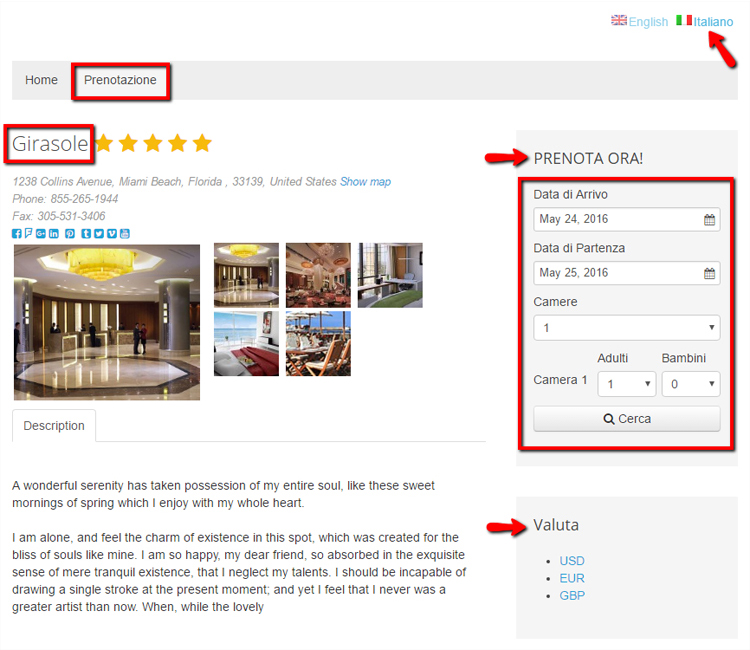
Task: Open the Vimeo social icon
Action: 111,233
